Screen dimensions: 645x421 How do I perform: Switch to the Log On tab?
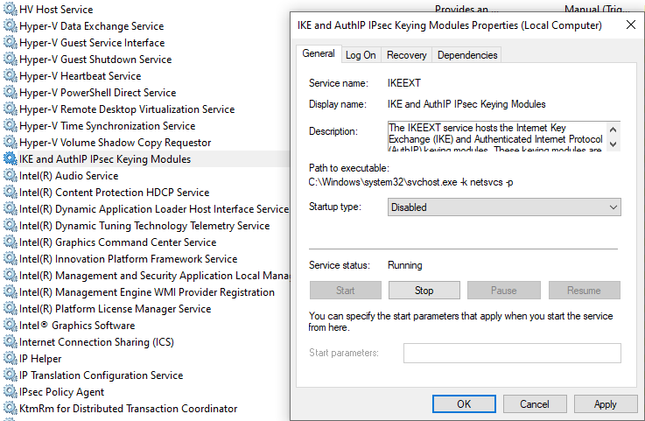[361, 55]
